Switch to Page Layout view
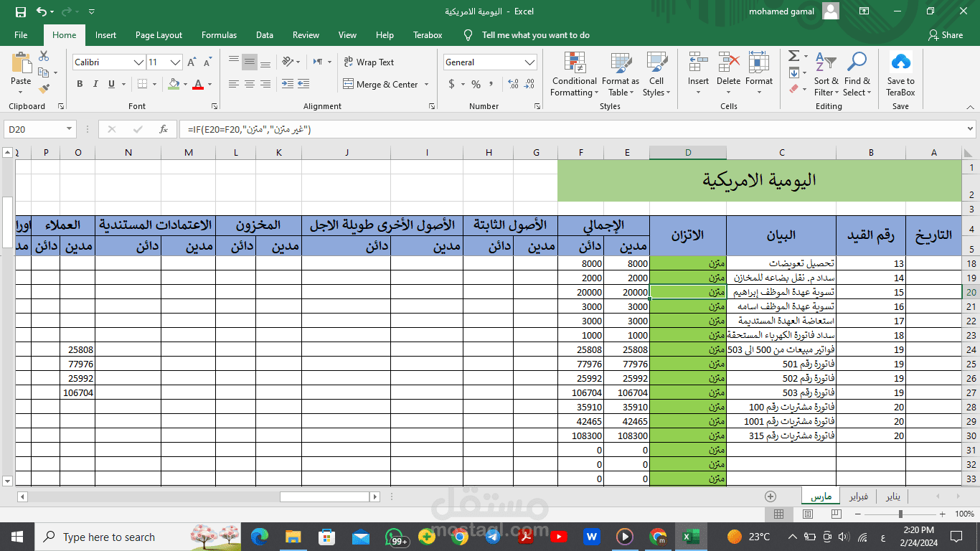Image resolution: width=980 pixels, height=551 pixels. click(808, 514)
